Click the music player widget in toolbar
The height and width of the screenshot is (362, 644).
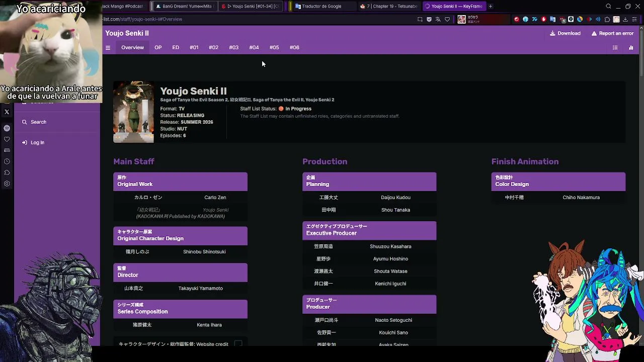click(484, 19)
